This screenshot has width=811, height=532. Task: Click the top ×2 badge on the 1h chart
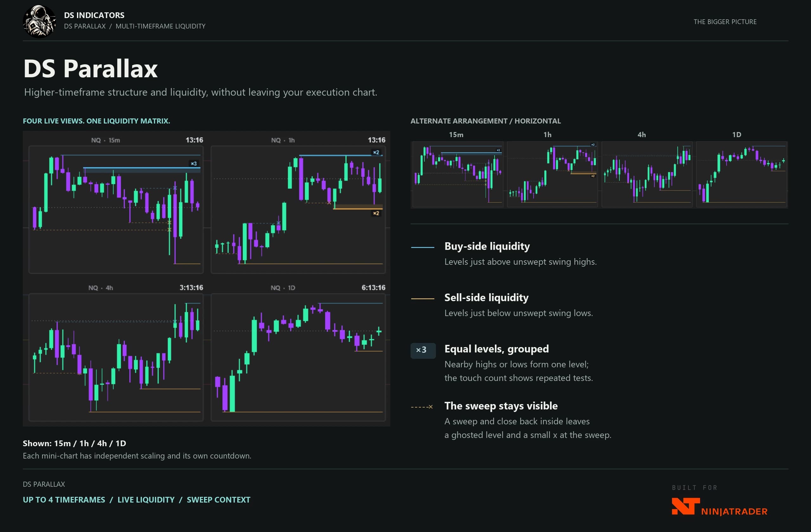(376, 152)
